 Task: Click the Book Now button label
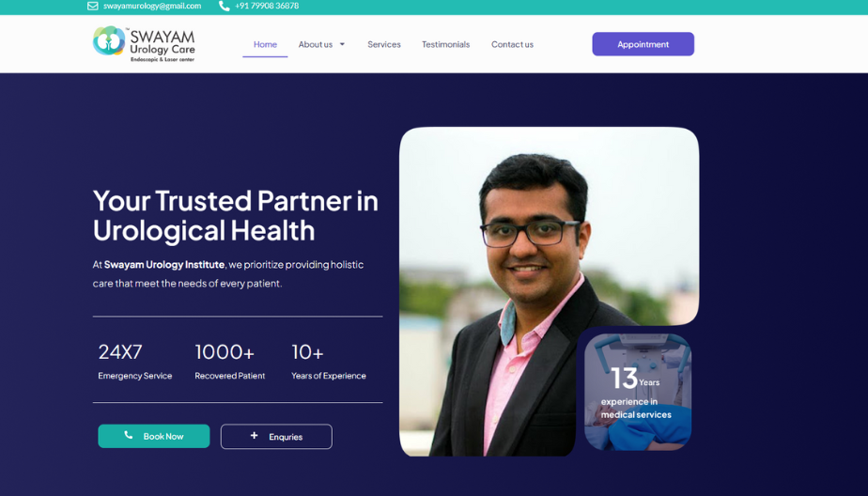(x=163, y=436)
